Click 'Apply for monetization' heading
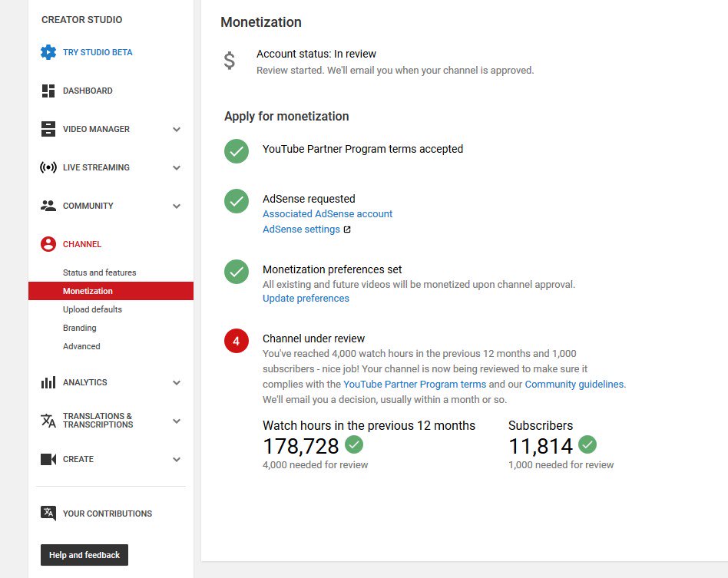Screen dimensions: 728x578 286,117
